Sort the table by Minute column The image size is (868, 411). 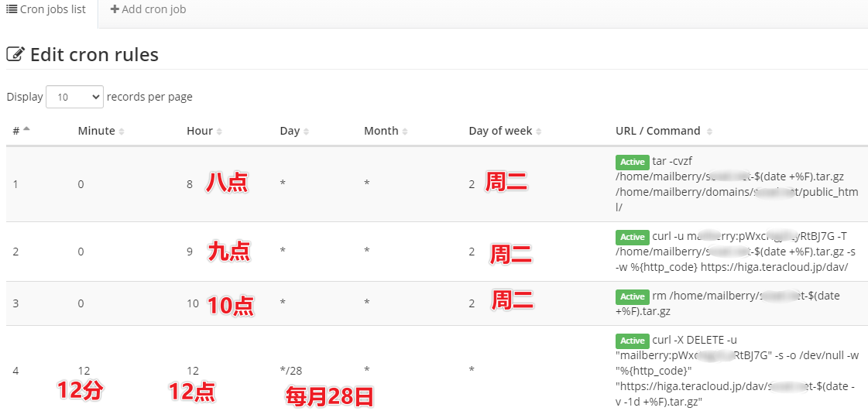[101, 131]
